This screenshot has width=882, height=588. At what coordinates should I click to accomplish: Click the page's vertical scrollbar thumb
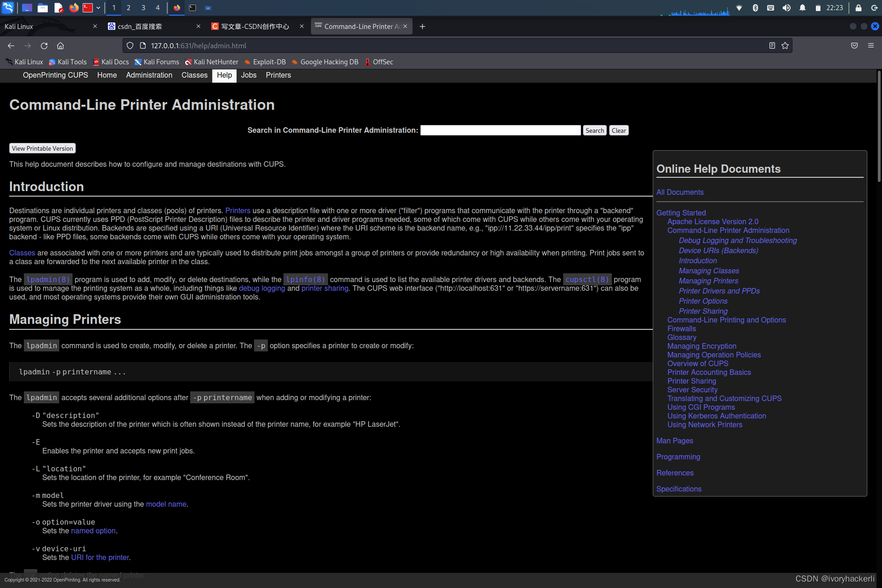(x=879, y=126)
